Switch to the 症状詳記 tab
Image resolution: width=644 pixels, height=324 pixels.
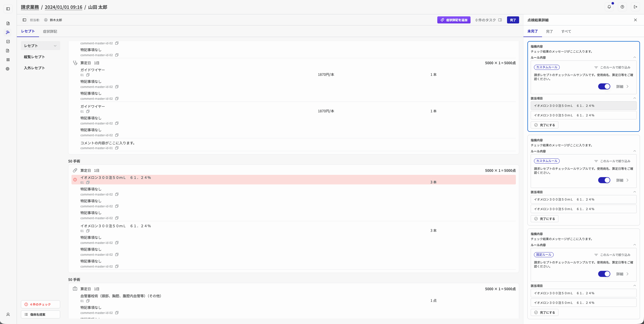click(50, 31)
